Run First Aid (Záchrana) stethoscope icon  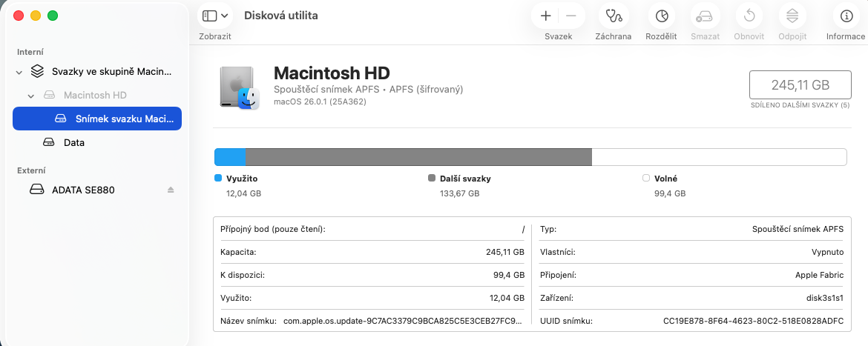click(x=613, y=16)
